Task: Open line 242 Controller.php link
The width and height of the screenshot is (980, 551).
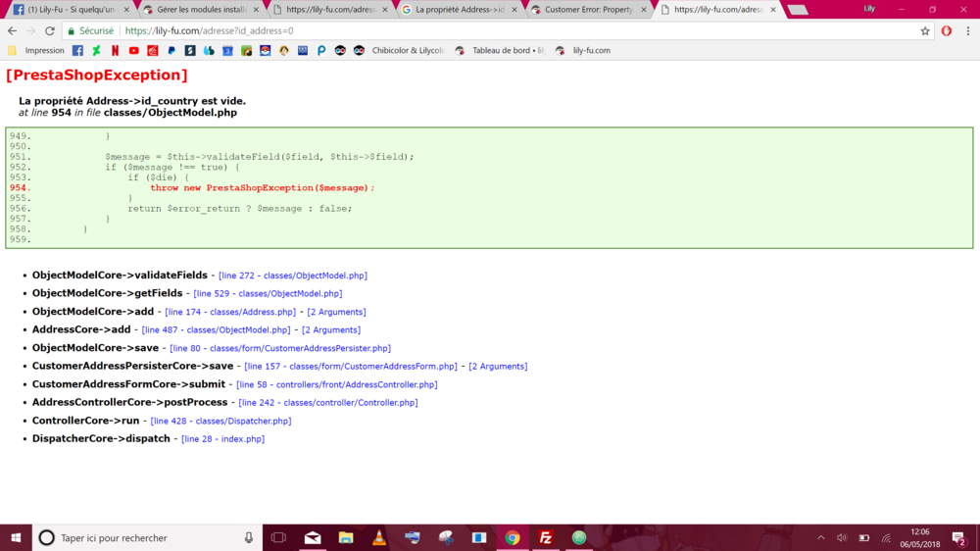Action: point(328,403)
